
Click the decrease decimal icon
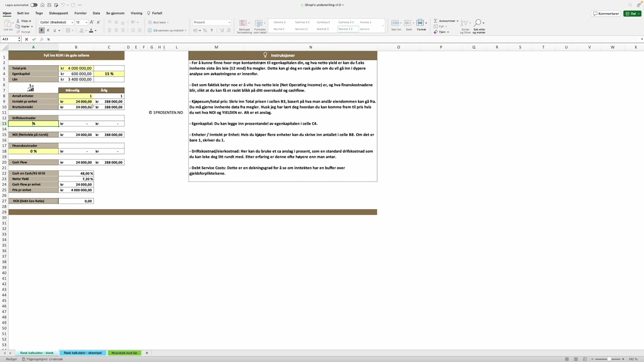[x=228, y=31]
